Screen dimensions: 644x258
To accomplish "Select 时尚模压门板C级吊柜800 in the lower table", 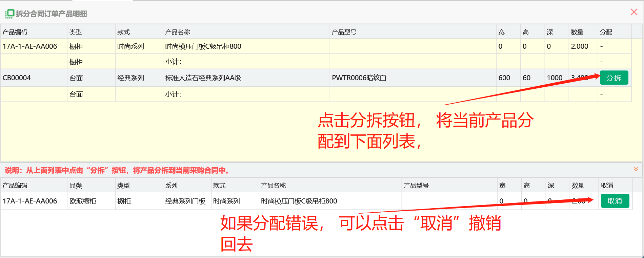I will pos(299,201).
